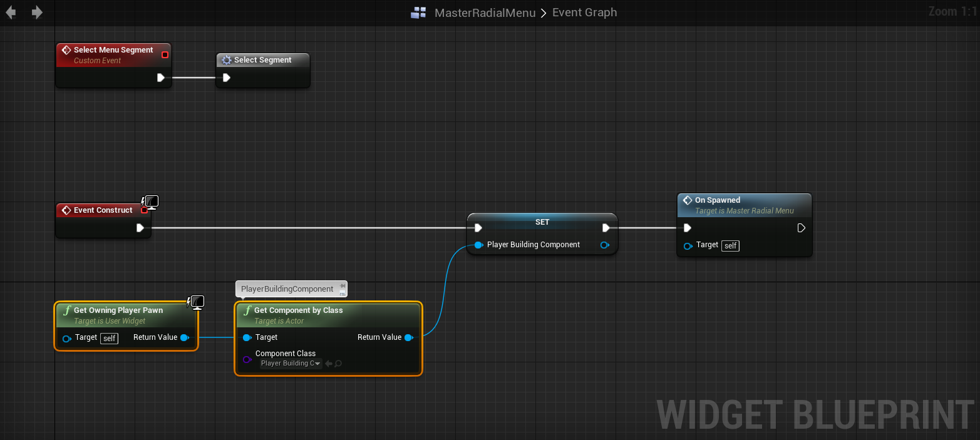Click the red delegate pin on Select Menu Segment
The width and height of the screenshot is (980, 440).
tap(165, 55)
